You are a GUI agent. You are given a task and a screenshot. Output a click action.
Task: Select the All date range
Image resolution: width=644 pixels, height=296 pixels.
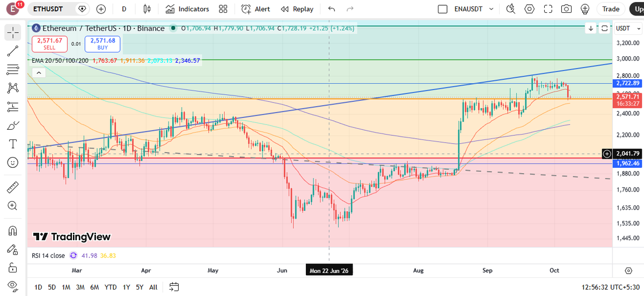point(153,286)
